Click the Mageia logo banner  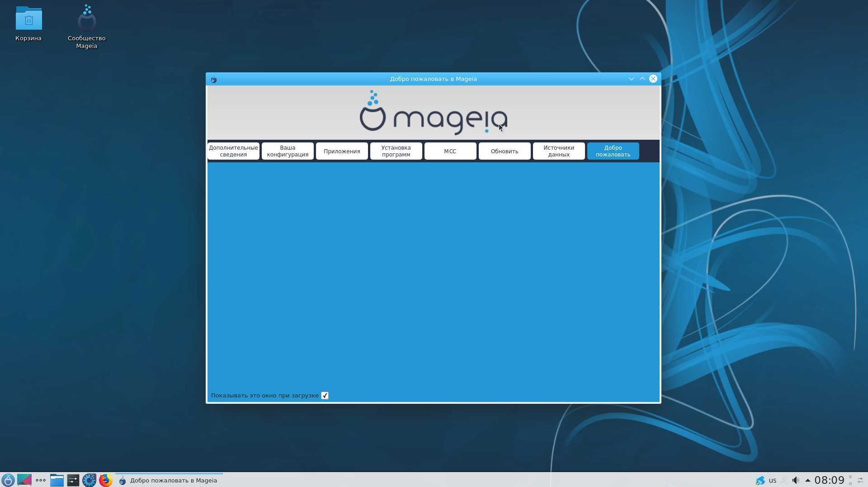coord(433,112)
